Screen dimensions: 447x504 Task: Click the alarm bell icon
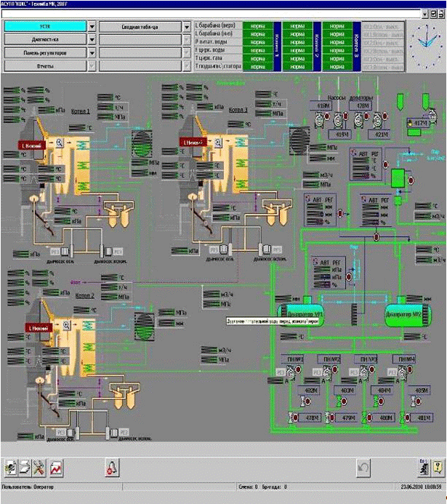point(112,466)
